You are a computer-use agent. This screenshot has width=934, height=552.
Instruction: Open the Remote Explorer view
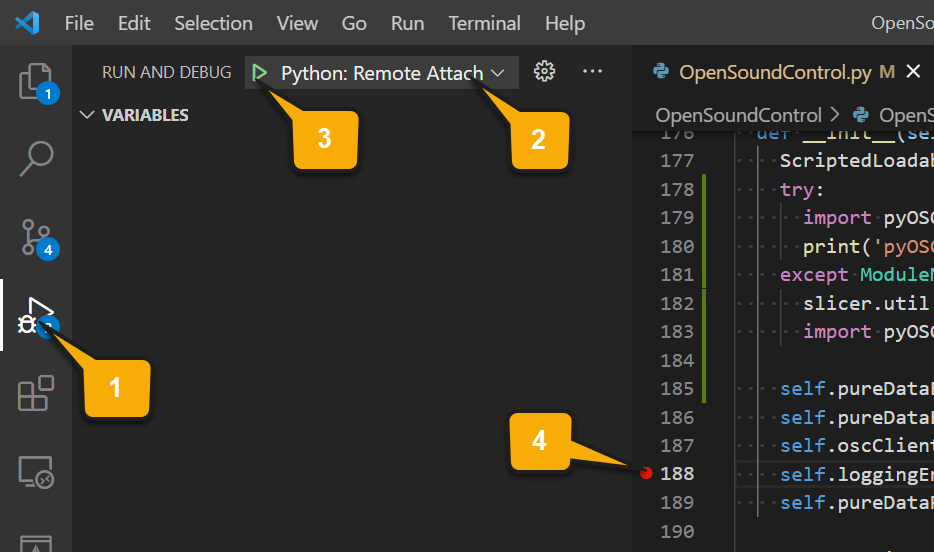[36, 472]
